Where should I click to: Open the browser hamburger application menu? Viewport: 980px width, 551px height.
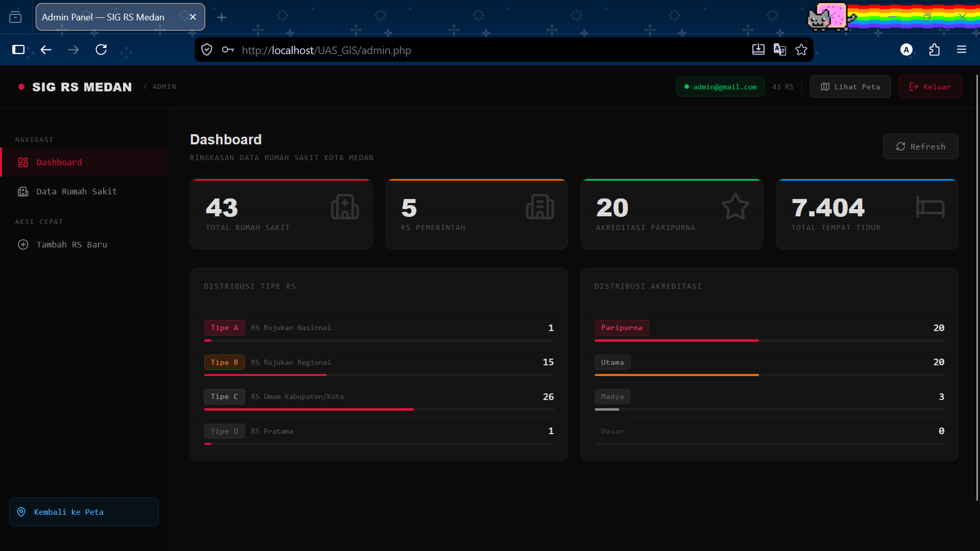962,49
